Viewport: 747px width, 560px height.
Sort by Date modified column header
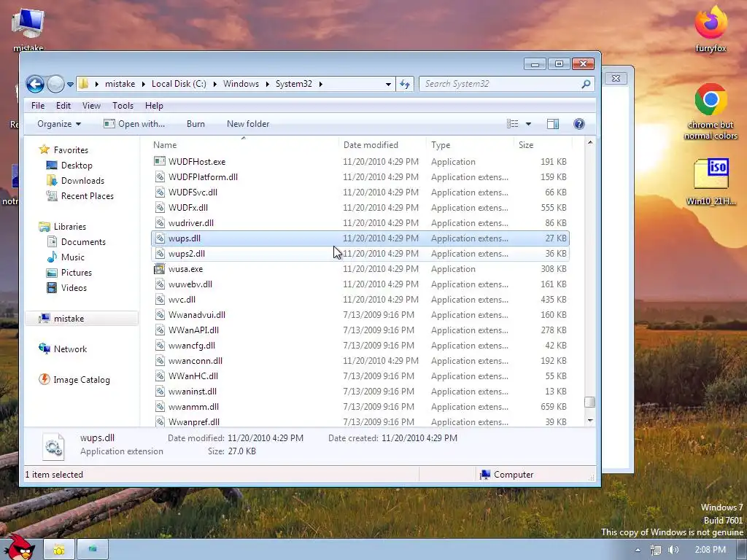click(371, 145)
